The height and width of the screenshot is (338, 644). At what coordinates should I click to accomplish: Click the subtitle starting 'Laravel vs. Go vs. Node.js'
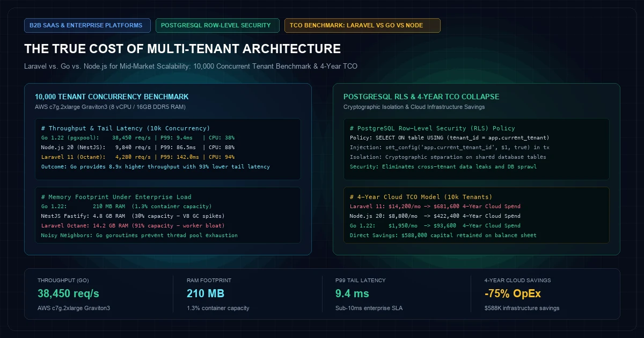[x=191, y=67]
